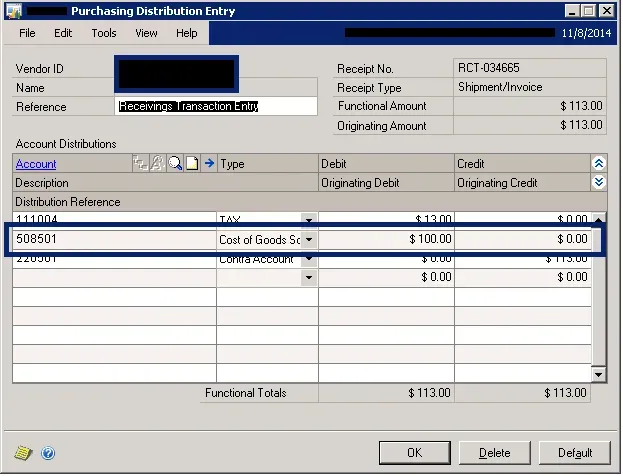Click the Reference text input field
The width and height of the screenshot is (623, 476).
click(216, 106)
